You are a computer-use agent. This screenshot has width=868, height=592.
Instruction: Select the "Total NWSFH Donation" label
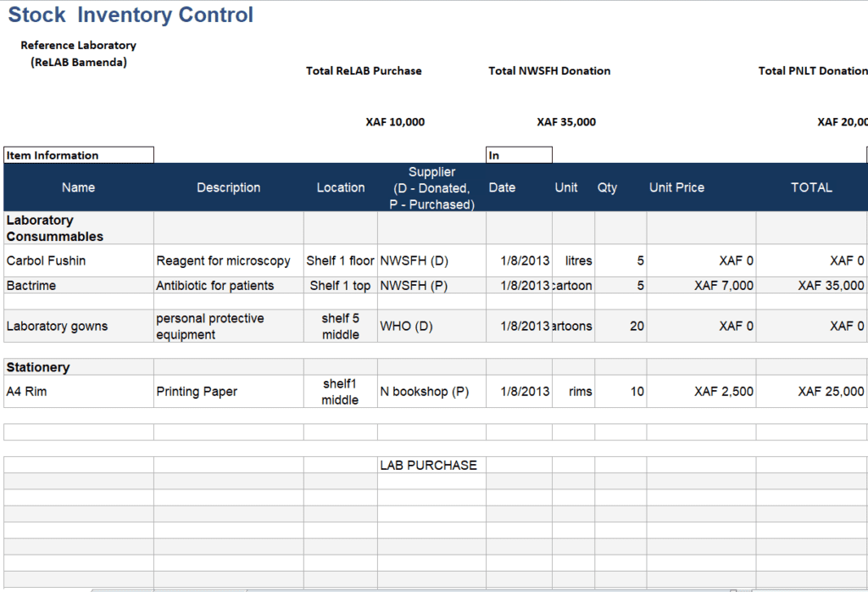[549, 71]
